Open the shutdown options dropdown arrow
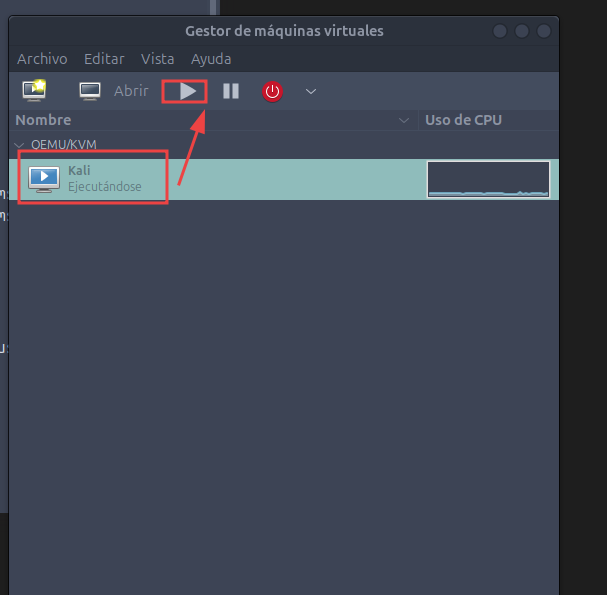Image resolution: width=607 pixels, height=595 pixels. [311, 91]
